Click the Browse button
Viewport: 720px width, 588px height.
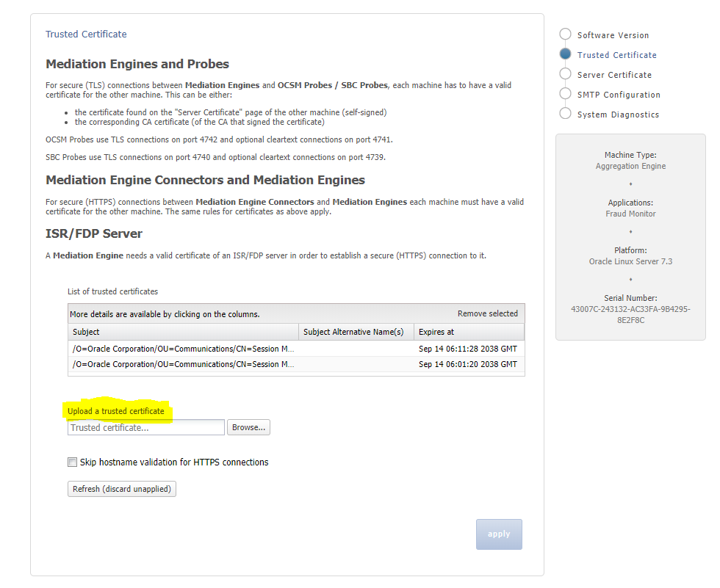pyautogui.click(x=248, y=427)
